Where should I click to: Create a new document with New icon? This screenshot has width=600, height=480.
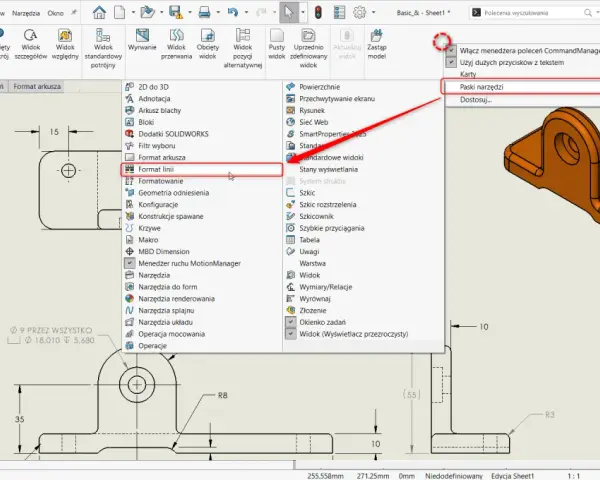point(120,12)
